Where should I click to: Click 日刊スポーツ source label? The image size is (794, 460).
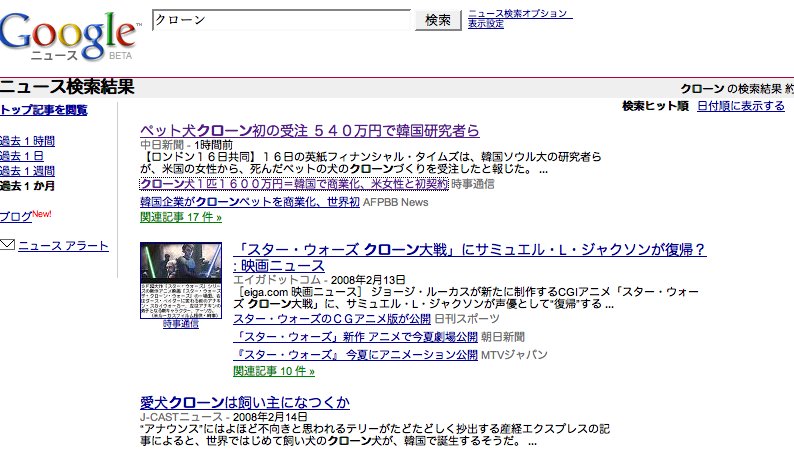467,319
